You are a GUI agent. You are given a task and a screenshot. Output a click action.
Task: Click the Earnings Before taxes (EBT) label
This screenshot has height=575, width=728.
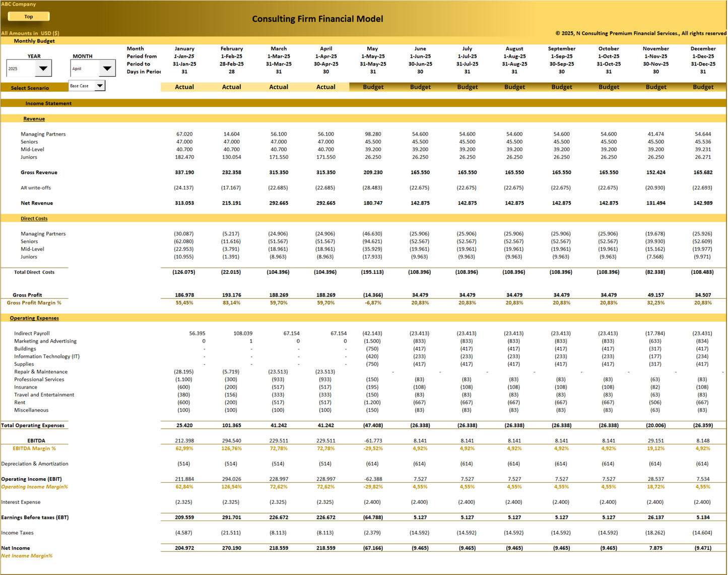[35, 518]
